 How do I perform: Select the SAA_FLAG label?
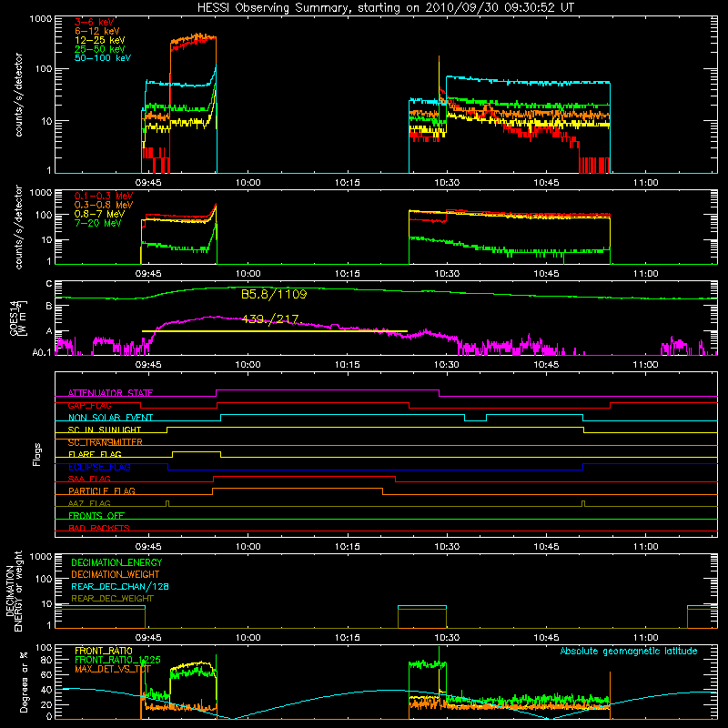click(x=89, y=479)
